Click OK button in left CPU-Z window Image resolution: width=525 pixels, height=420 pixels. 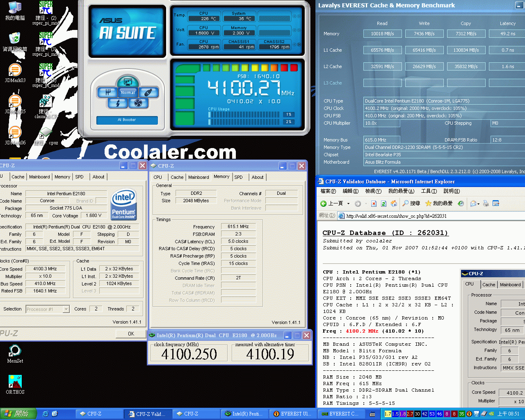coord(131,333)
